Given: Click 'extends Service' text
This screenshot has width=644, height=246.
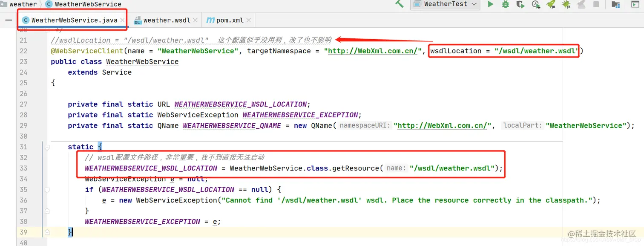Looking at the screenshot, I should click(x=100, y=72).
